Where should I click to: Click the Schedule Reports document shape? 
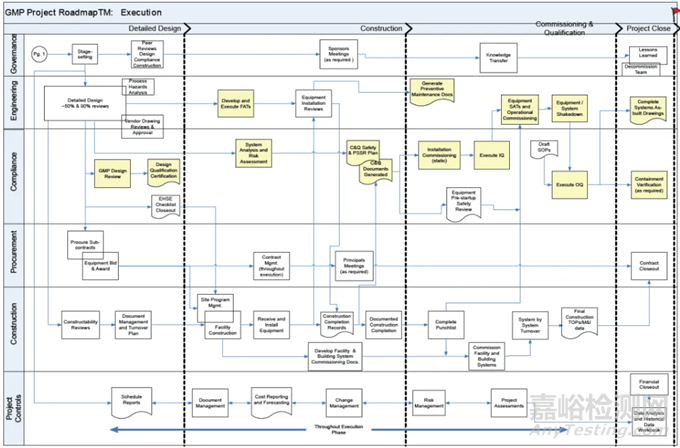(137, 400)
